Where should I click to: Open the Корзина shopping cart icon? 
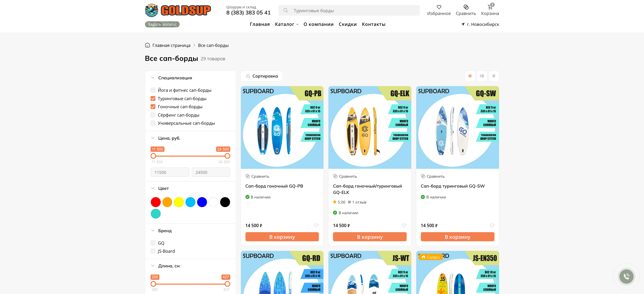pyautogui.click(x=490, y=7)
